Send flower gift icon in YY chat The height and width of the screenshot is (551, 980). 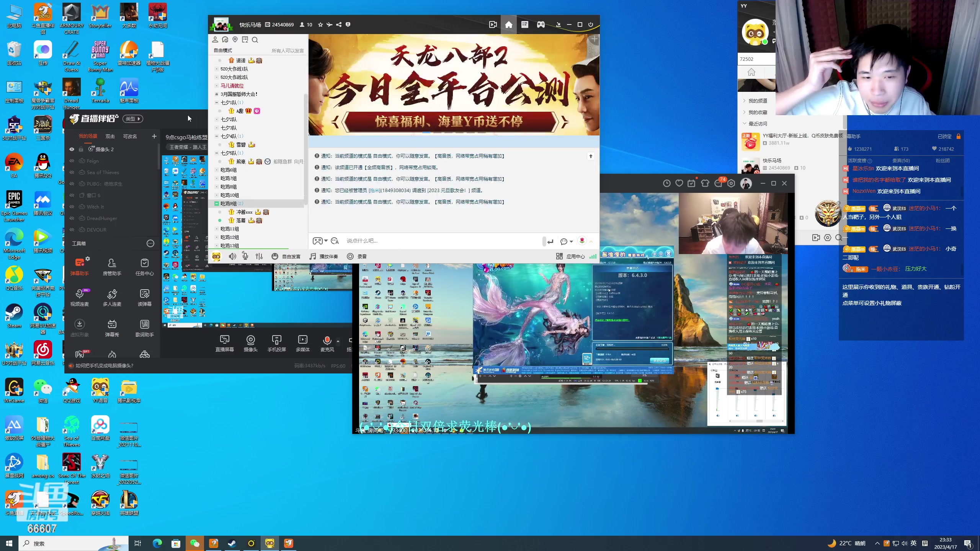click(582, 241)
